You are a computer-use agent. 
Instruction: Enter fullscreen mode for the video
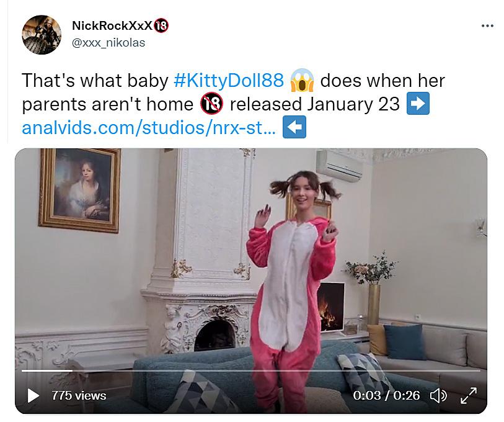468,395
